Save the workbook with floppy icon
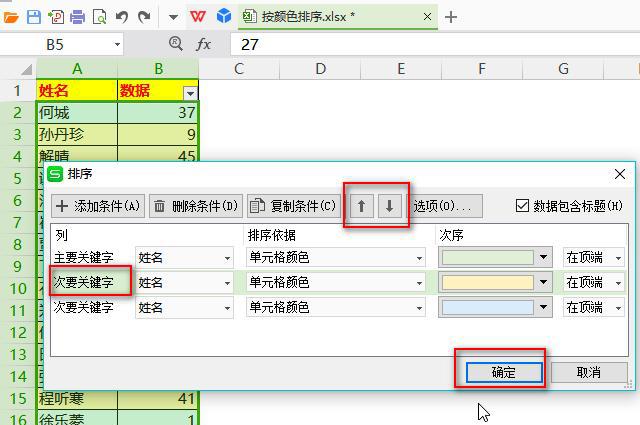The width and height of the screenshot is (640, 425). pos(33,17)
